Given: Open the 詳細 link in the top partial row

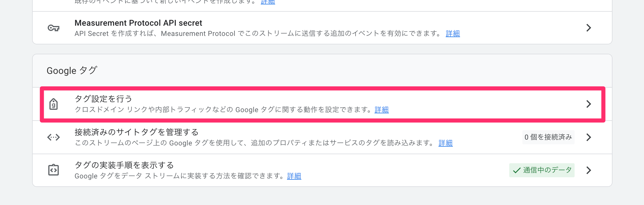Looking at the screenshot, I should tap(268, 2).
